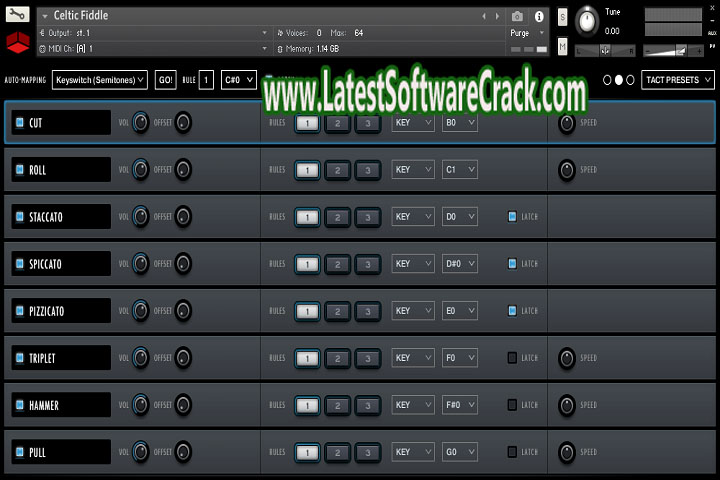Viewport: 720px width, 480px height.
Task: Click the HAMMER offset knob
Action: [183, 405]
